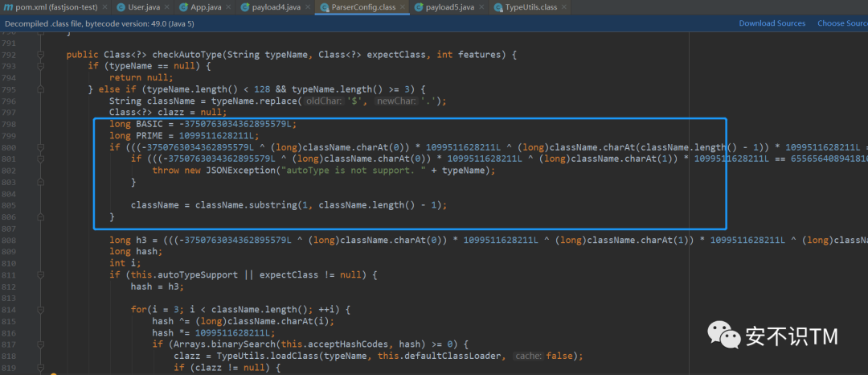Click the Choose Sources link
The height and width of the screenshot is (375, 868).
(842, 23)
